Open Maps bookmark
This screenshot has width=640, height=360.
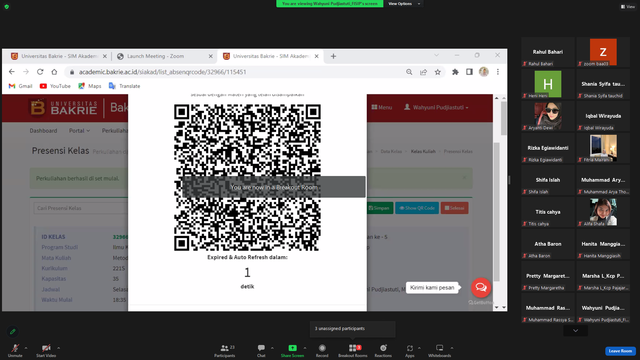click(x=90, y=86)
